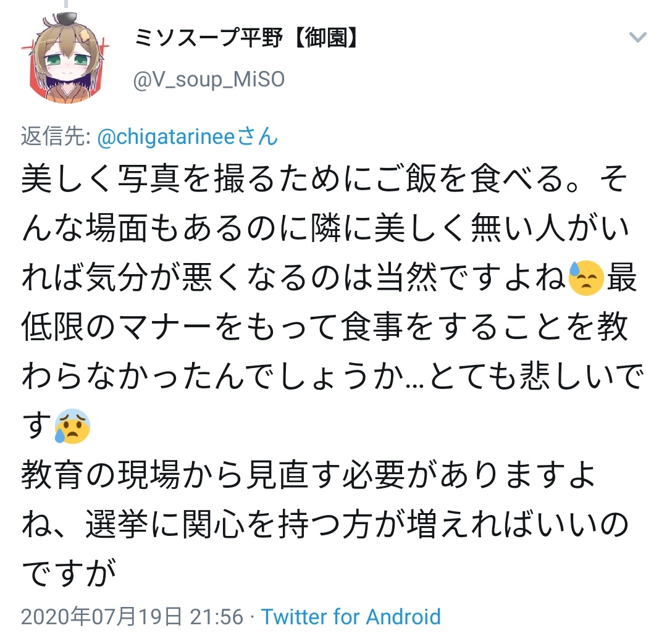Click the line starting 教育の現場から
The height and width of the screenshot is (644, 667).
click(x=308, y=475)
